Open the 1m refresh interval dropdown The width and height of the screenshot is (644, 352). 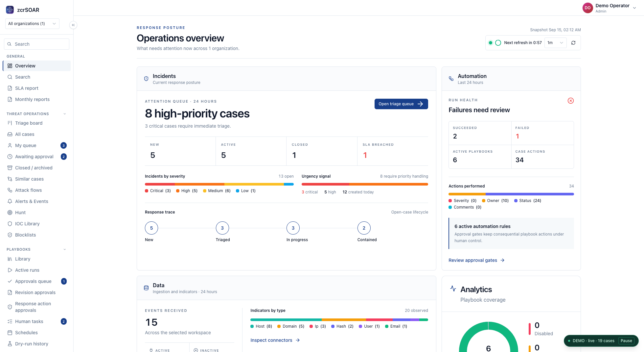click(555, 43)
